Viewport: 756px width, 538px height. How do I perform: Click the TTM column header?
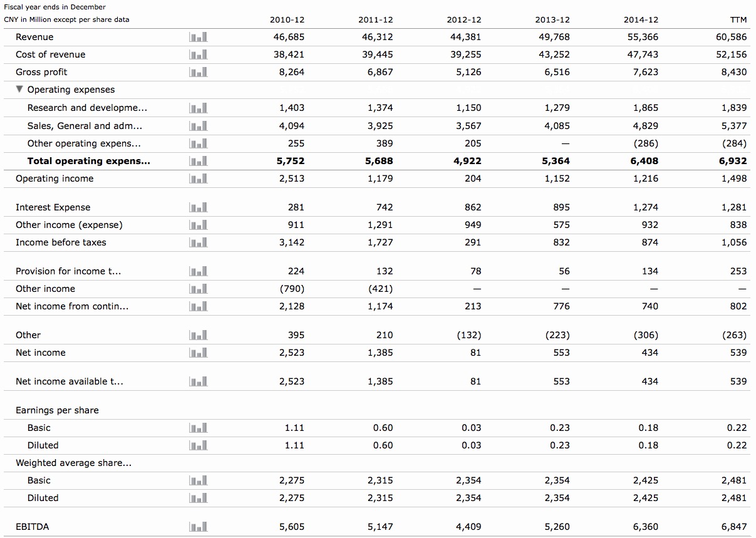click(x=738, y=19)
